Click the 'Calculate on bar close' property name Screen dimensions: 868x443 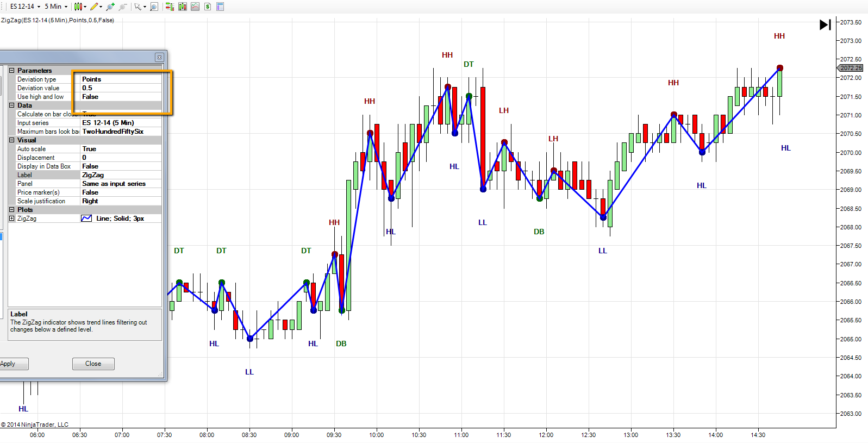48,114
